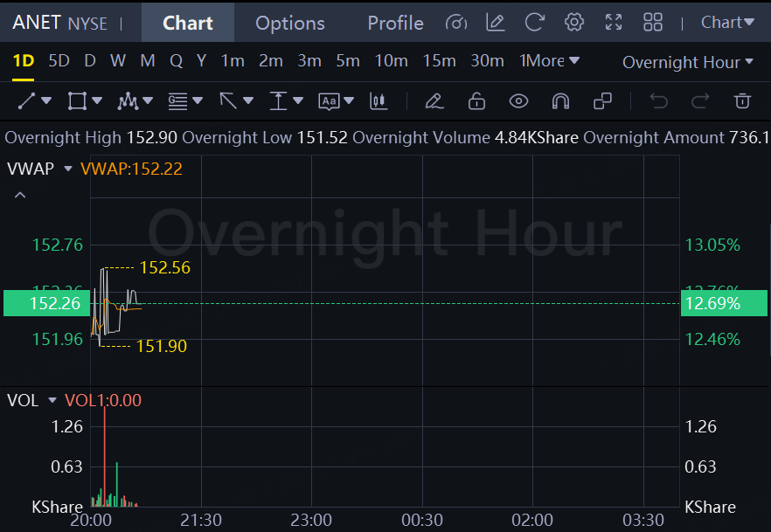Click the text annotation tool
The height and width of the screenshot is (532, 771).
[x=329, y=101]
